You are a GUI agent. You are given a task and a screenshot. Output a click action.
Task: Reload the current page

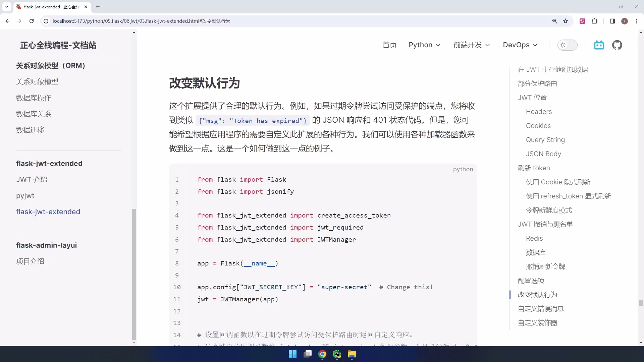pyautogui.click(x=32, y=21)
